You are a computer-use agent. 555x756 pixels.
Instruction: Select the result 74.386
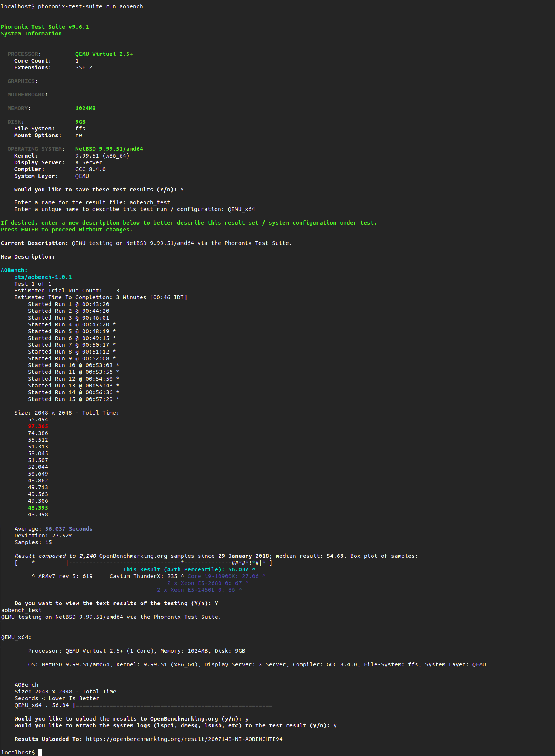click(38, 433)
